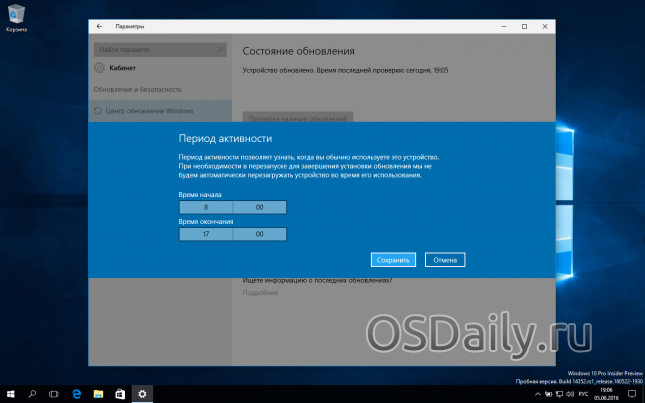Click the Подробнее link

coord(260,294)
